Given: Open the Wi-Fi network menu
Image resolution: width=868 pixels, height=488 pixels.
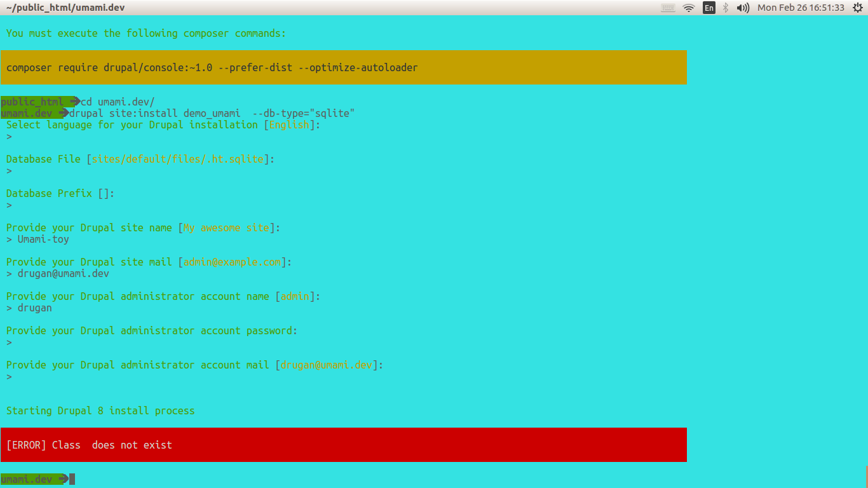Looking at the screenshot, I should coord(689,8).
